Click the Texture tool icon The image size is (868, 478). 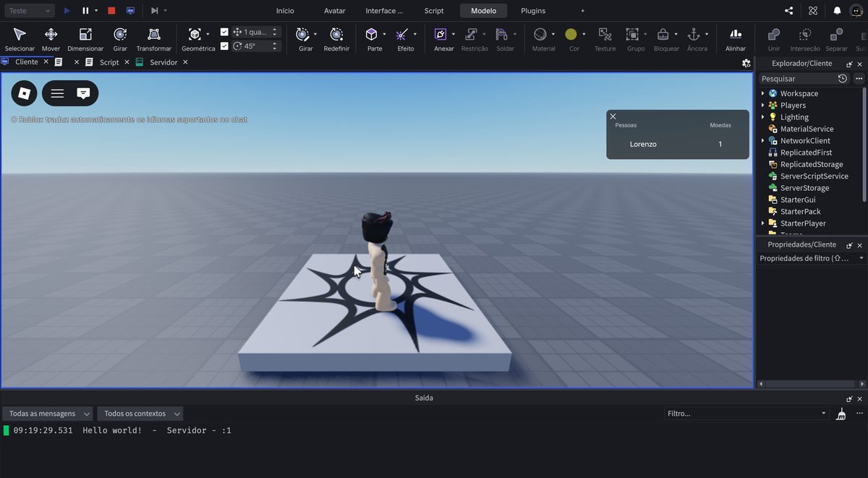tap(605, 35)
